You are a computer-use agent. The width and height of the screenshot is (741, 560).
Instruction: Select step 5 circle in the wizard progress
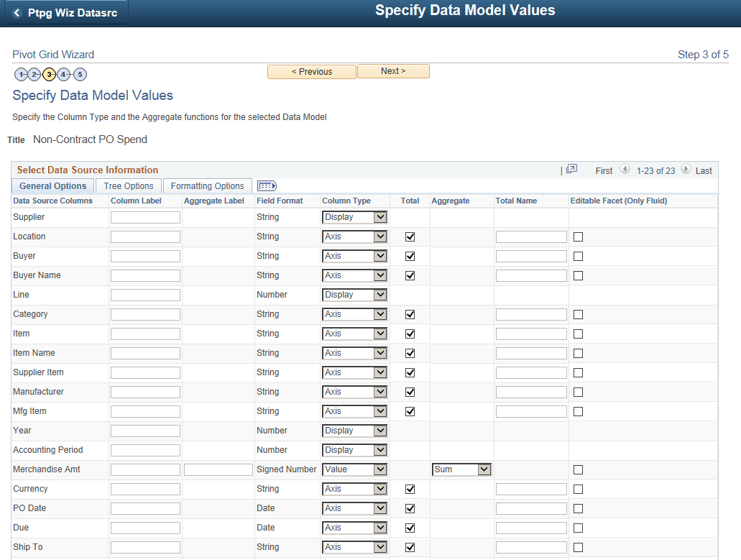click(x=80, y=74)
